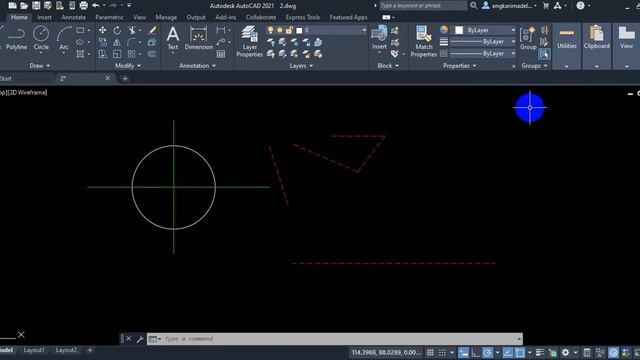Screen dimensions: 640x360
Task: Open the Insert block tool
Action: tap(379, 38)
